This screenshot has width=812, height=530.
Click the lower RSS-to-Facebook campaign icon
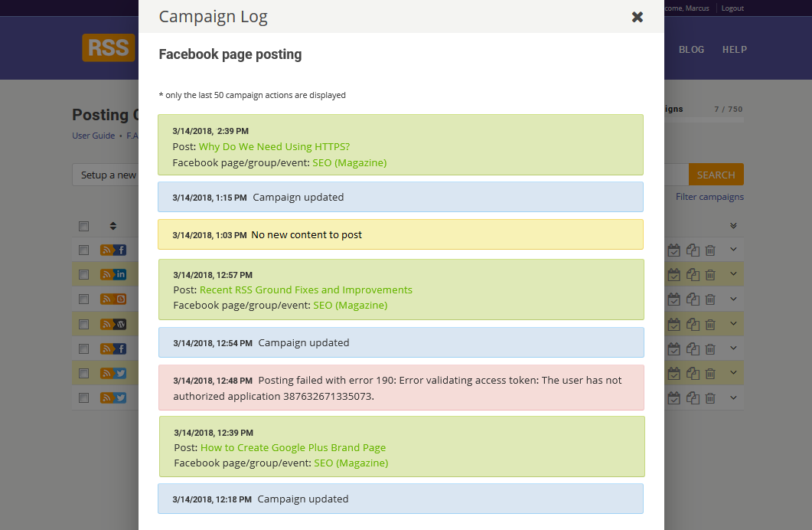pyautogui.click(x=113, y=348)
